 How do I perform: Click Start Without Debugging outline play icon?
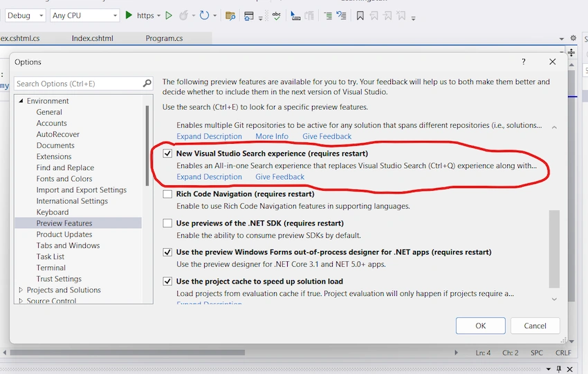tap(169, 15)
